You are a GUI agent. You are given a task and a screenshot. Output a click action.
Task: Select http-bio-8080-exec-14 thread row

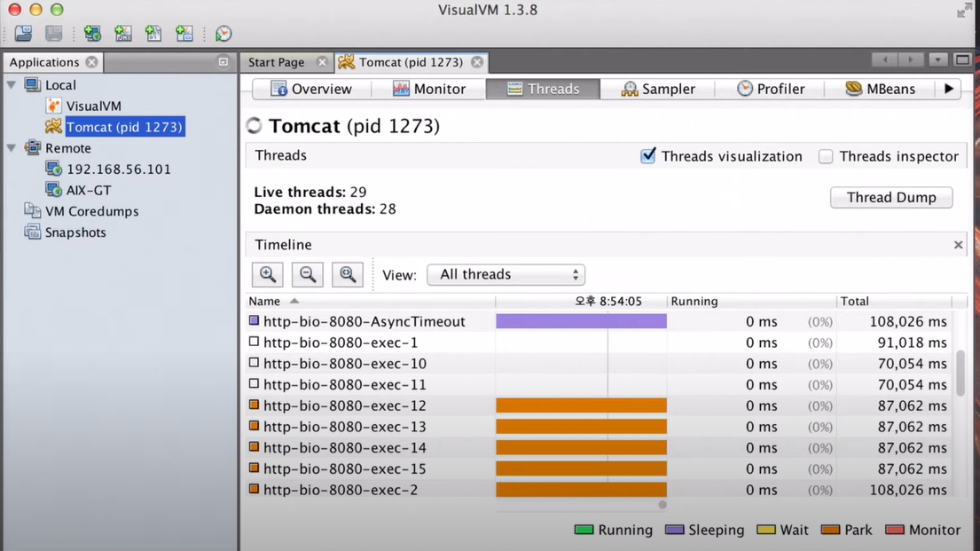pyautogui.click(x=599, y=448)
